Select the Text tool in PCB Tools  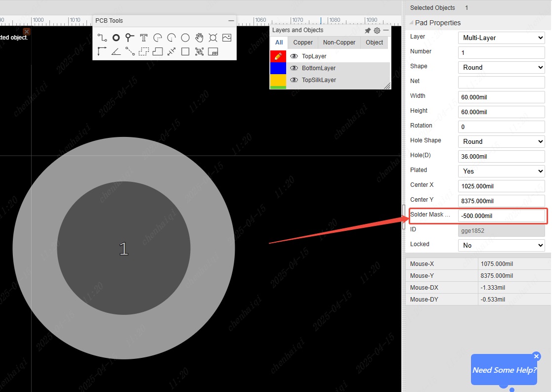(x=144, y=38)
